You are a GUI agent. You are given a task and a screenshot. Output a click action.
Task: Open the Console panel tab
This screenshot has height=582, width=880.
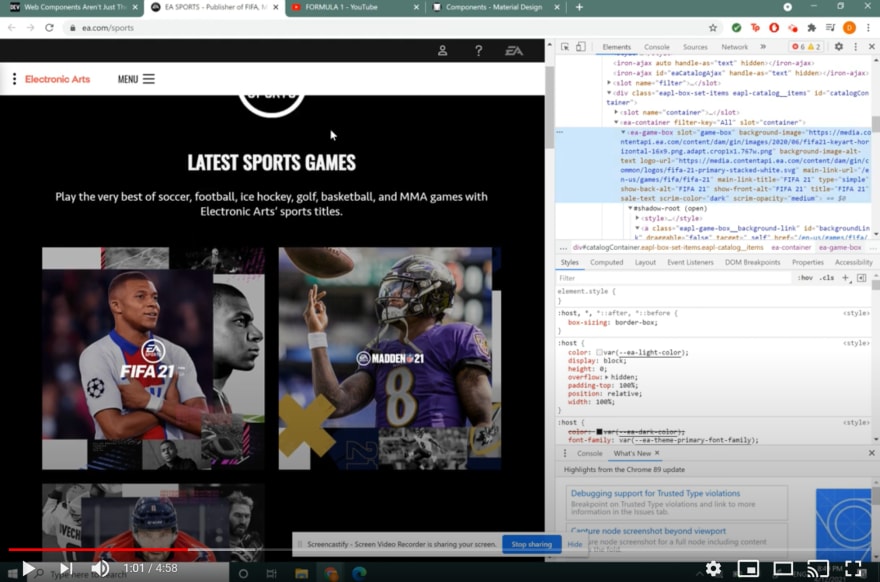click(657, 47)
